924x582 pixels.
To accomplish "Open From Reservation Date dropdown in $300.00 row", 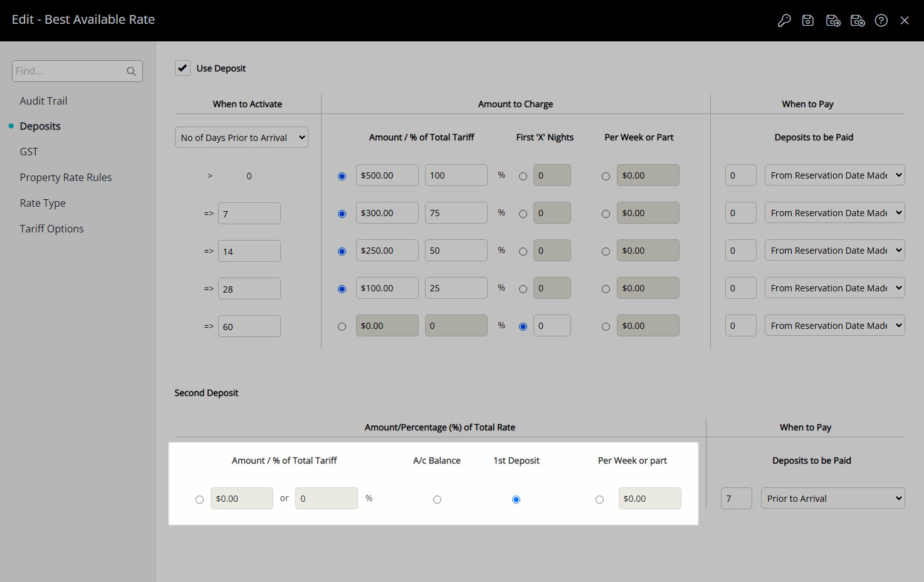I will click(x=834, y=212).
